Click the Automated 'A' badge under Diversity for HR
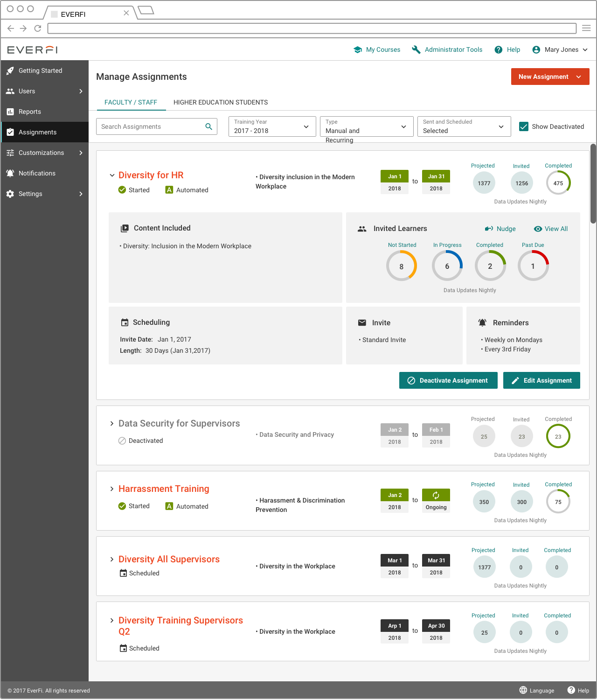Viewport: 597px width, 700px height. pyautogui.click(x=169, y=190)
